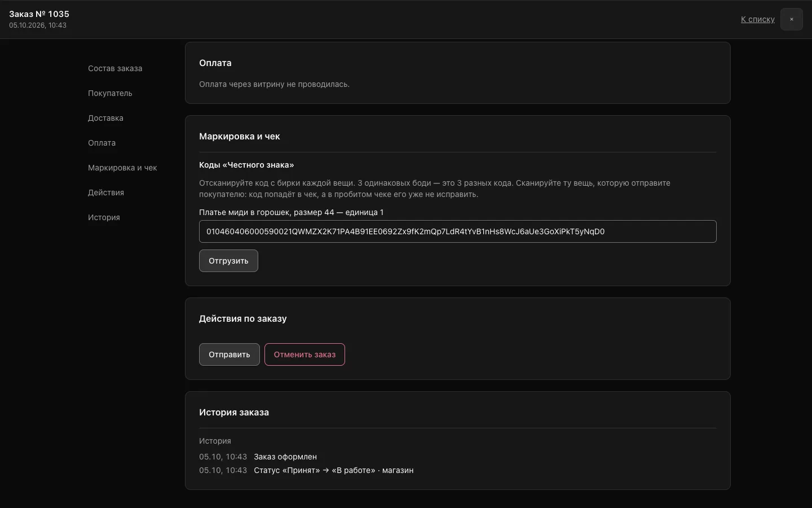Click the «Отгрузить» button
The image size is (812, 508).
(x=228, y=261)
